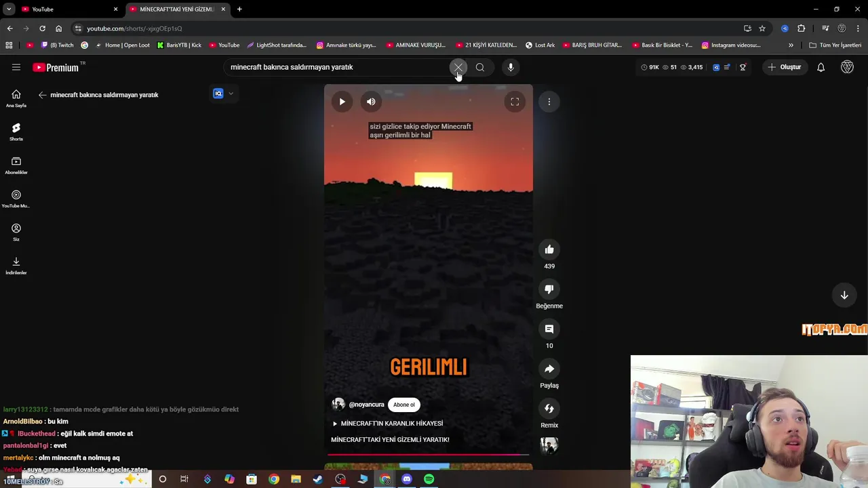Open the LightShot tarafında bookmark
Viewport: 868px width, 488px height.
click(x=277, y=45)
